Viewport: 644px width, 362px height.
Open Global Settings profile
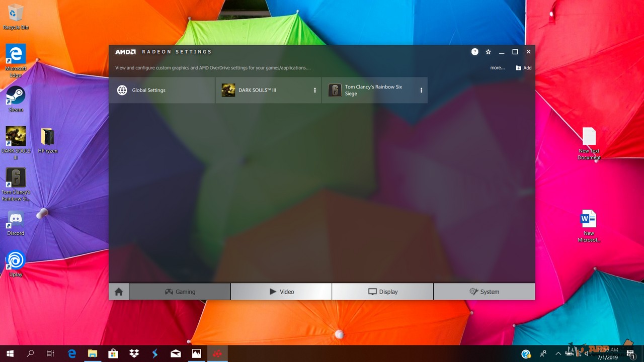click(162, 90)
